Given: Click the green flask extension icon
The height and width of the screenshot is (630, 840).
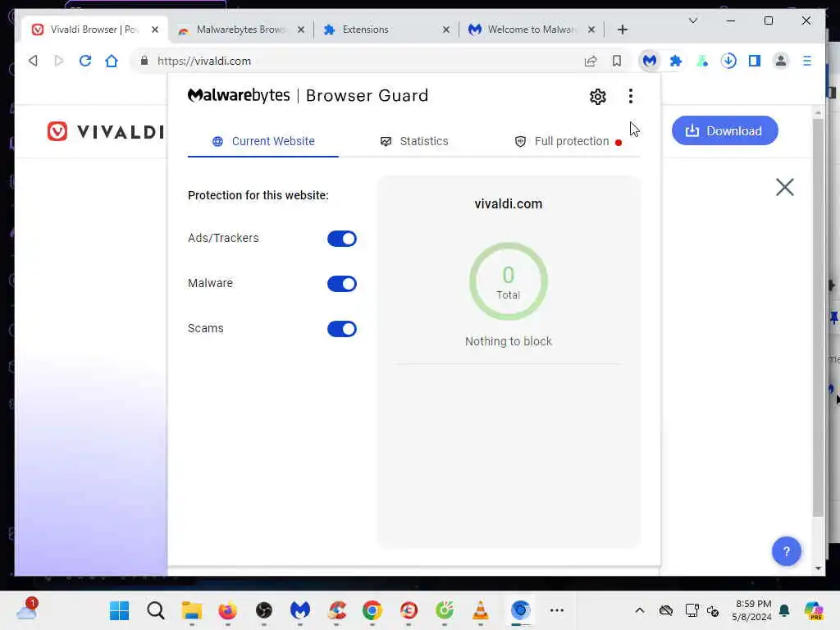Looking at the screenshot, I should [x=702, y=61].
